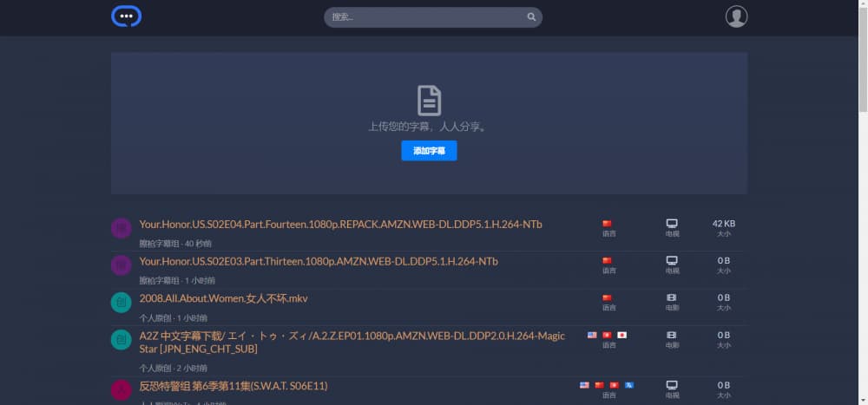Click 大小 label under 42 KB
This screenshot has width=868, height=405.
tap(724, 233)
